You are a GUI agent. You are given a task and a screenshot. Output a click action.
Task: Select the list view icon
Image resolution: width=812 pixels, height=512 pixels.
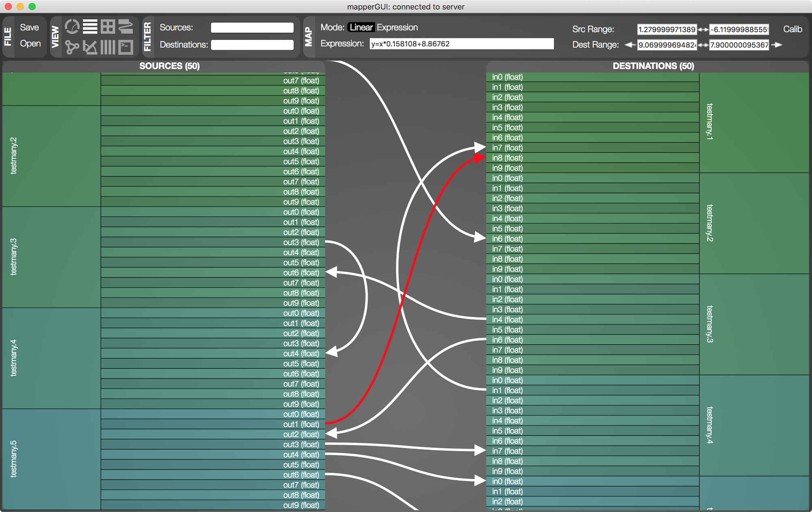pos(90,27)
